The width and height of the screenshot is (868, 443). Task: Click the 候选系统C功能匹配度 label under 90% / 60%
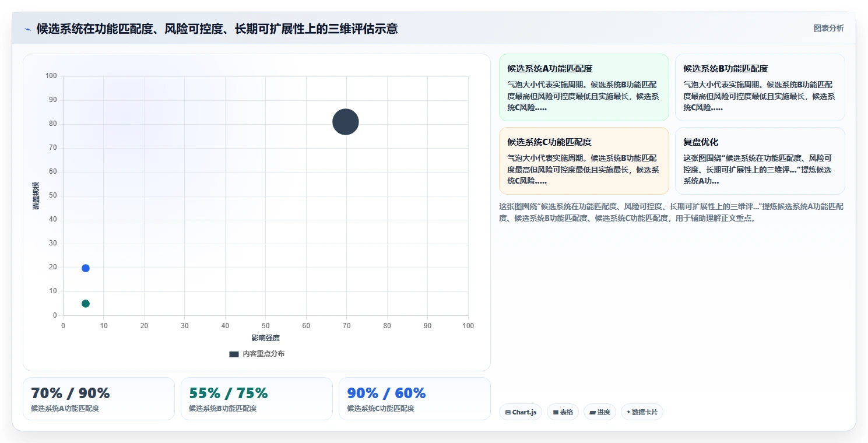pos(381,409)
